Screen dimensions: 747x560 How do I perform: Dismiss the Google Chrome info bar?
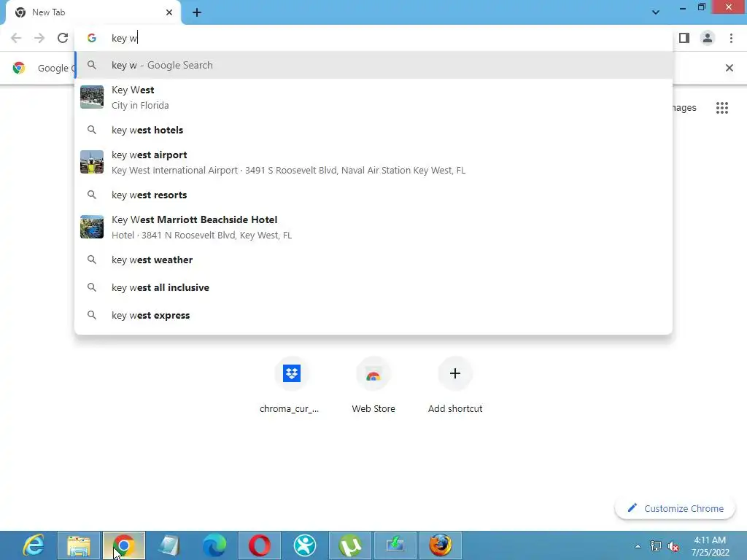coord(729,68)
